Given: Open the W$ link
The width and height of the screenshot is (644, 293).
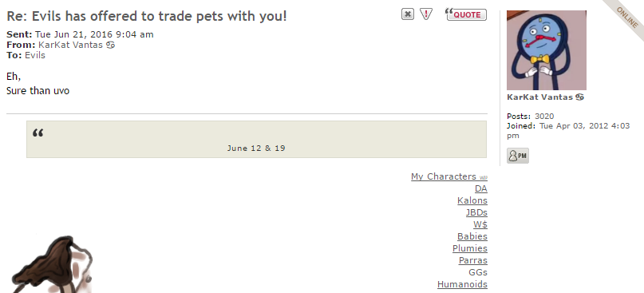Looking at the screenshot, I should 480,224.
